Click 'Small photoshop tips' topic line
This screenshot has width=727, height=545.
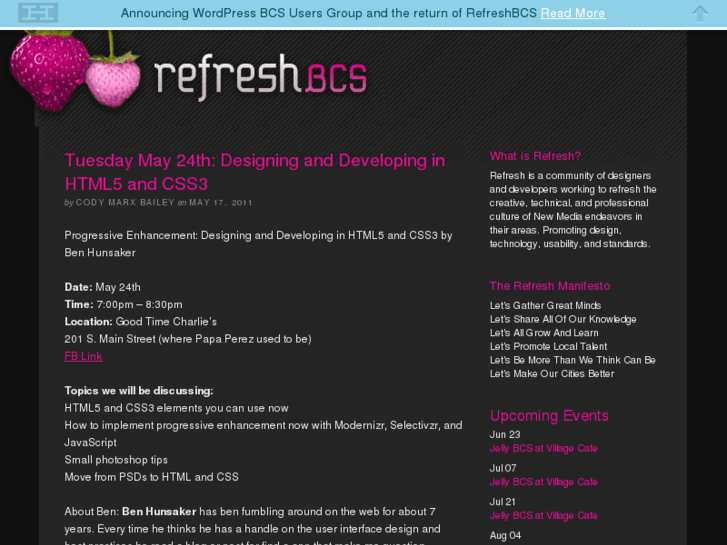click(x=116, y=460)
